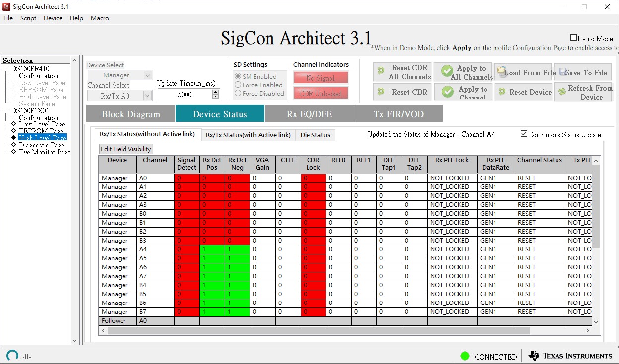
Task: Select System Page under DS160PR410
Action: click(x=37, y=103)
